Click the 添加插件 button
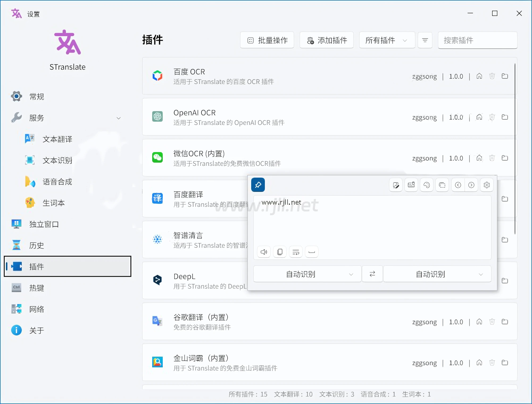 click(327, 40)
